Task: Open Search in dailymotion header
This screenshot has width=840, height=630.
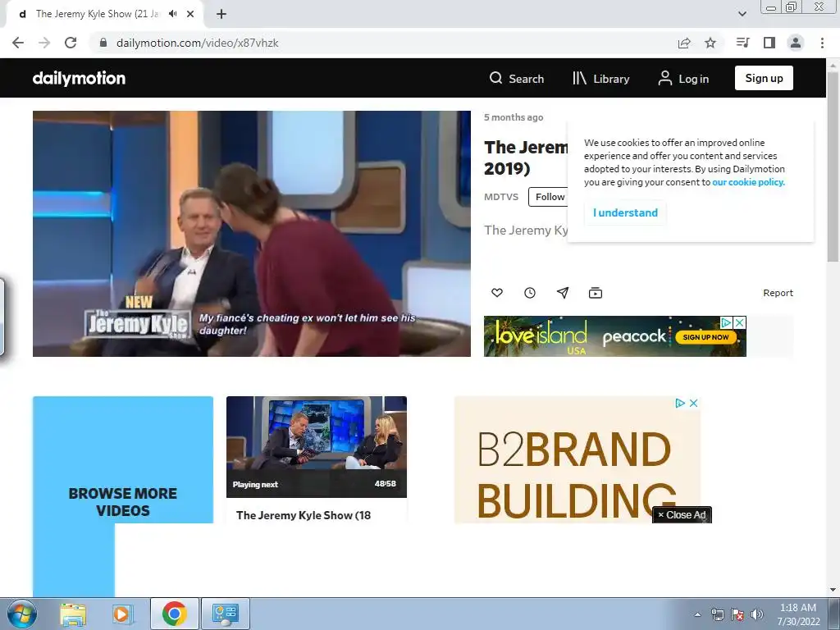Action: [517, 79]
